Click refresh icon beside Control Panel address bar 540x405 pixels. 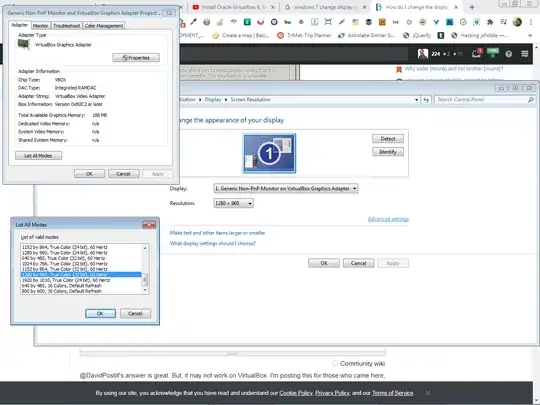pos(426,100)
